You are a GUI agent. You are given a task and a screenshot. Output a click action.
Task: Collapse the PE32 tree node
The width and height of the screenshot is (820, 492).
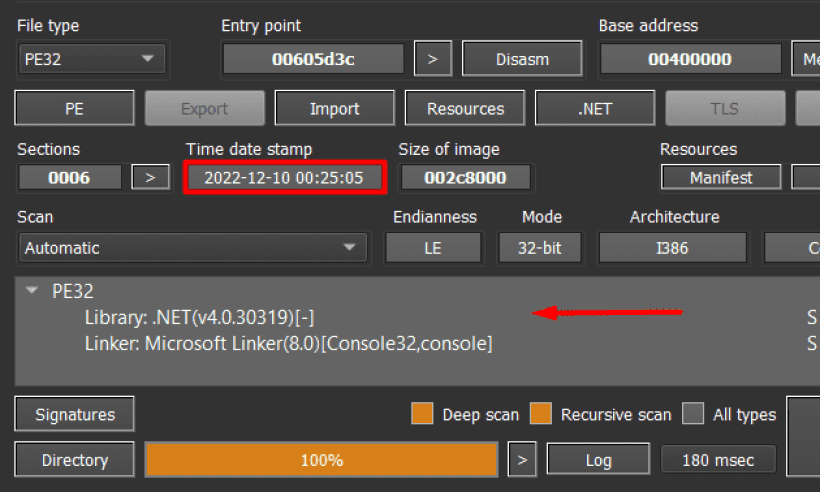tap(33, 291)
